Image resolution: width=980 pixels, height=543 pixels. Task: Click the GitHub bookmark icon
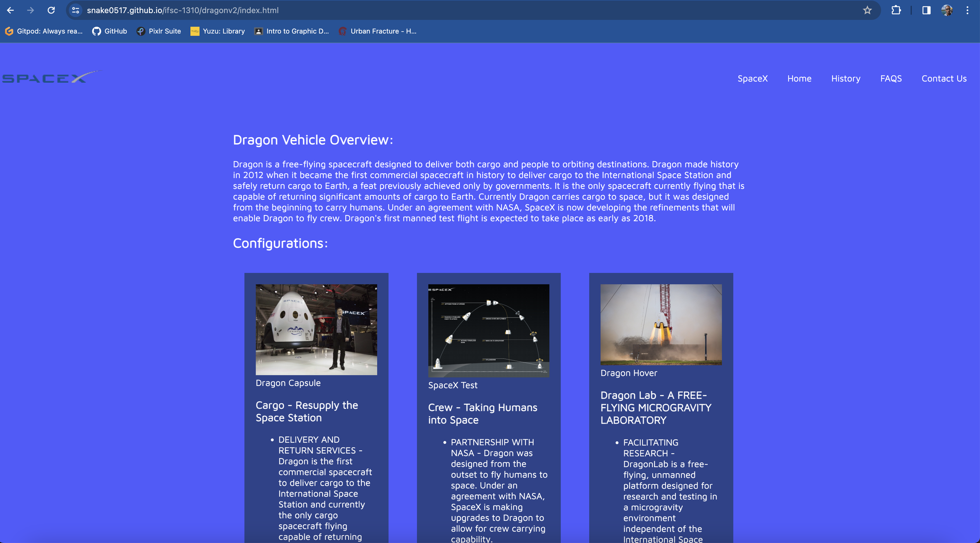click(97, 31)
